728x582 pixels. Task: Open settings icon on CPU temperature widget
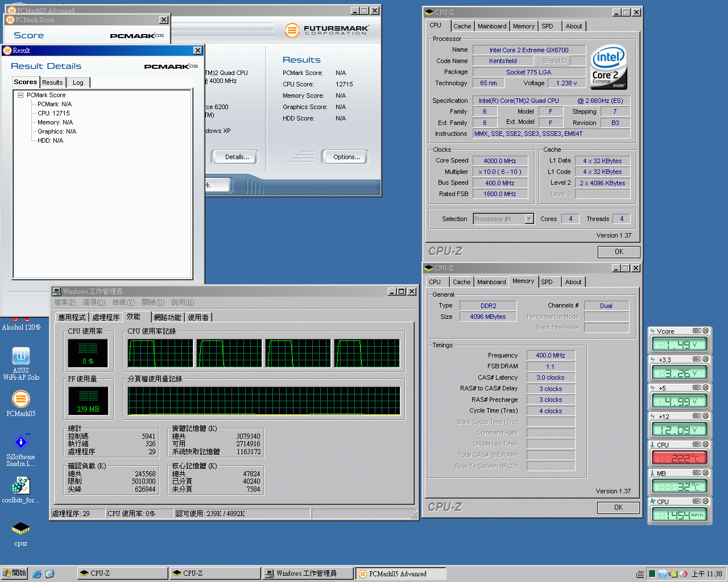[696, 444]
